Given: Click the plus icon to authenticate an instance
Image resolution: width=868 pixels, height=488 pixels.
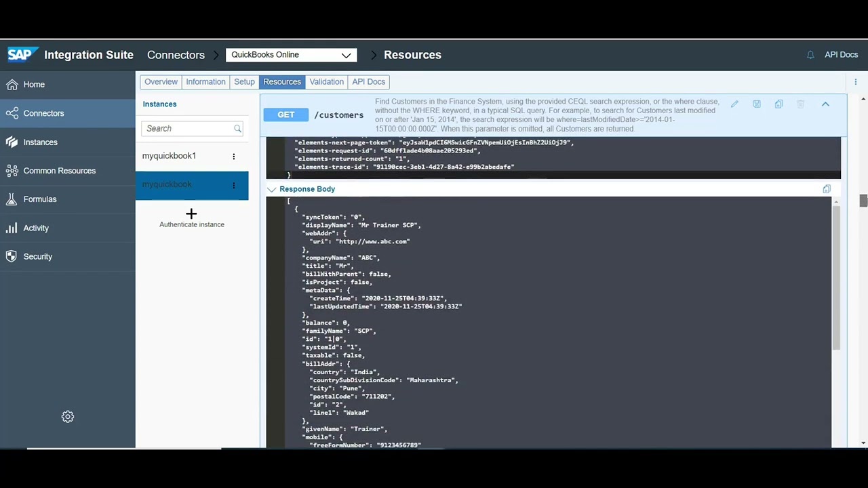Looking at the screenshot, I should coord(191,214).
